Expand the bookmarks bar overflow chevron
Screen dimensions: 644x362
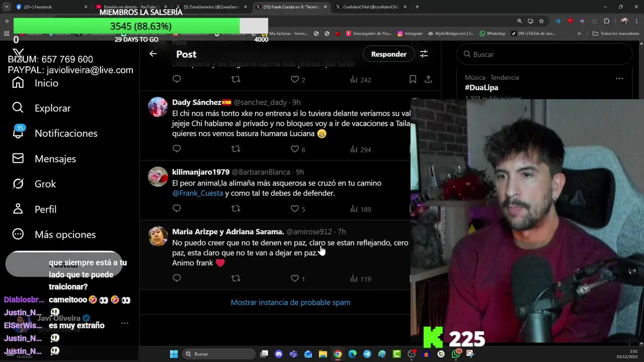[579, 34]
